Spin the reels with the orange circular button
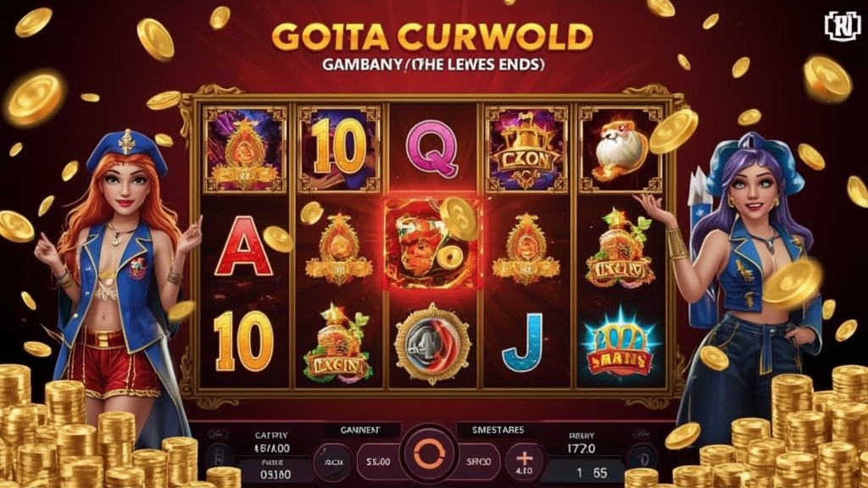This screenshot has width=868, height=488. [x=429, y=455]
